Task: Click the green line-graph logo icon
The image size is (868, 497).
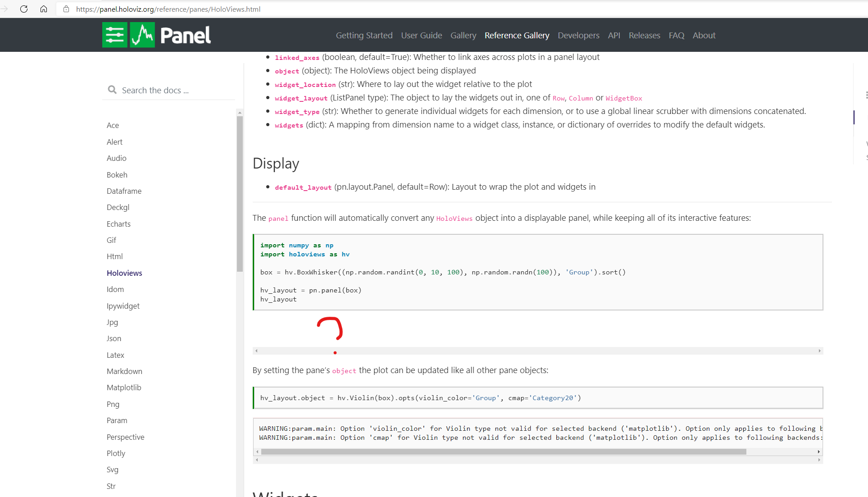Action: pyautogui.click(x=142, y=34)
